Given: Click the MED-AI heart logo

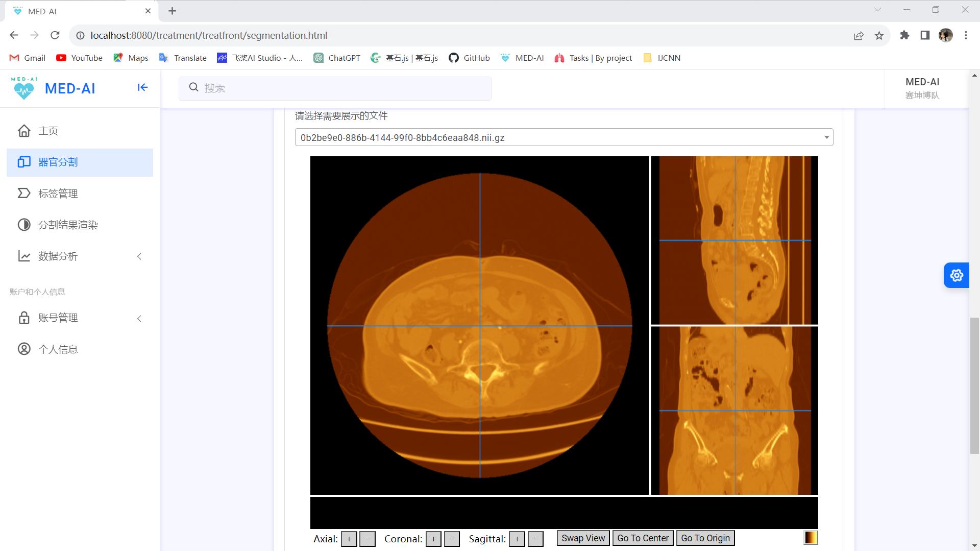Looking at the screenshot, I should tap(24, 88).
